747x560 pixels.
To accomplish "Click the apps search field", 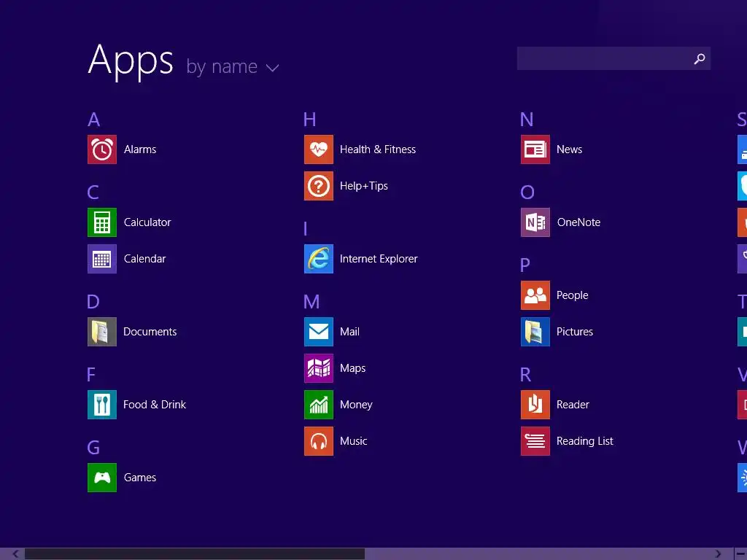I will pos(614,58).
